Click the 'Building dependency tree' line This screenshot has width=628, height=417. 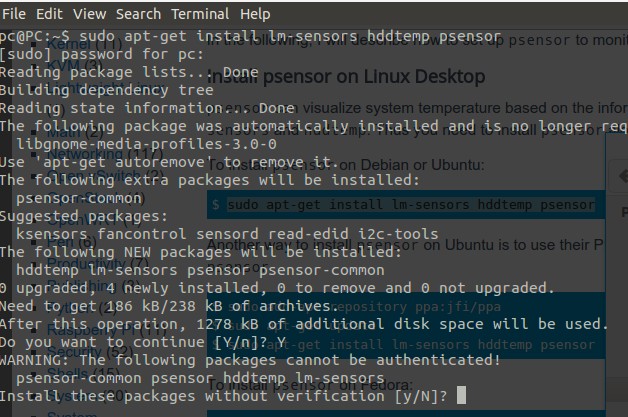107,91
